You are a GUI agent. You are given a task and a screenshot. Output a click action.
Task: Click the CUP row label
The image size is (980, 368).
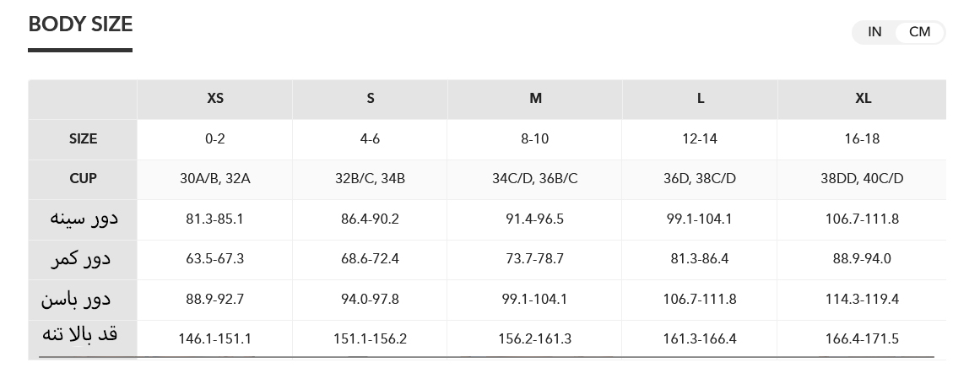click(x=83, y=179)
